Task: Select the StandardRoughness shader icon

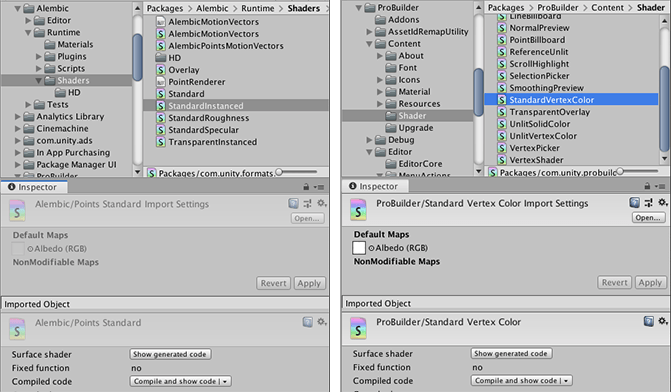Action: 160,118
